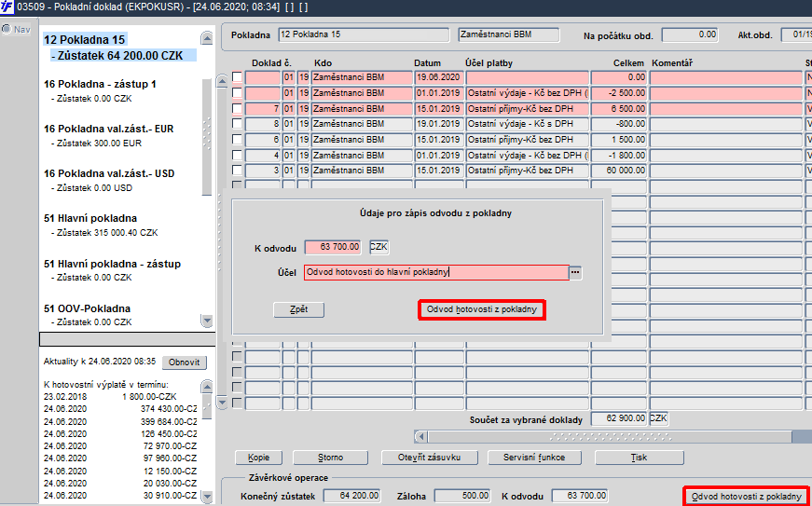Image resolution: width=812 pixels, height=506 pixels.
Task: Click Celkem cell 60 000.00
Action: click(619, 171)
